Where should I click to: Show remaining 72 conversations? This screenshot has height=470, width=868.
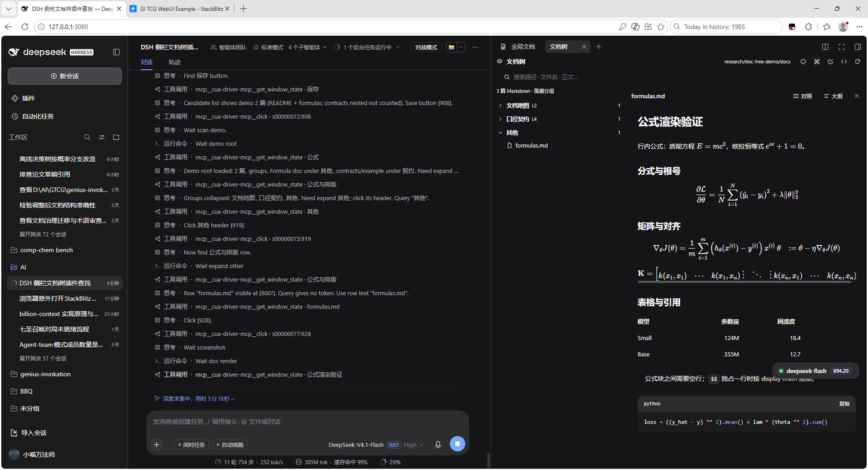pyautogui.click(x=43, y=234)
